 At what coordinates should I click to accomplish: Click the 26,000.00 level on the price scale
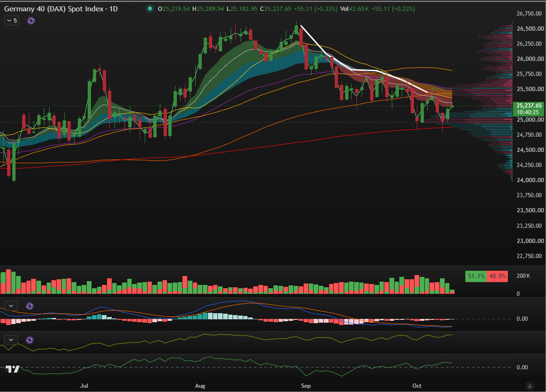click(x=529, y=59)
